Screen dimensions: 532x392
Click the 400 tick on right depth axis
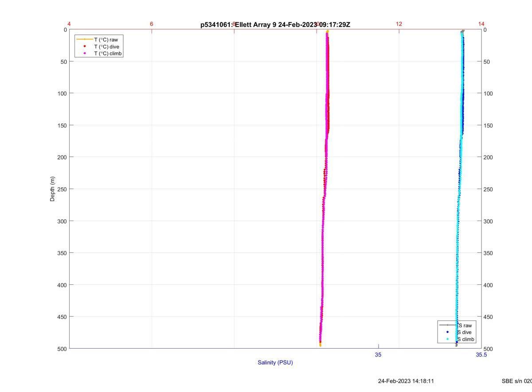[488, 285]
